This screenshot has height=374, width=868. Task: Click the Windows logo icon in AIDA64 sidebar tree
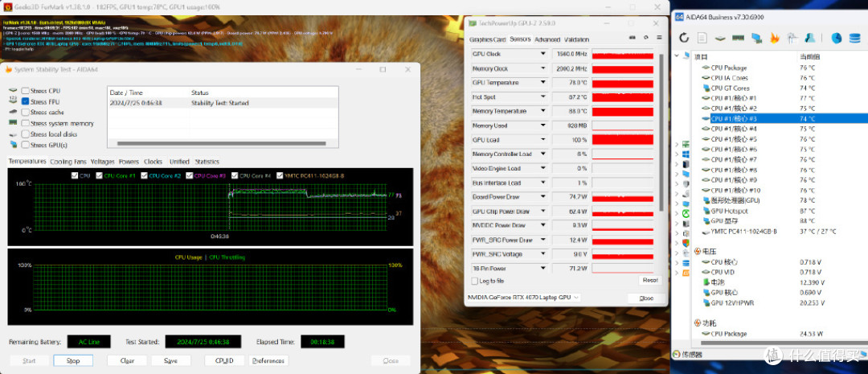pos(686,154)
